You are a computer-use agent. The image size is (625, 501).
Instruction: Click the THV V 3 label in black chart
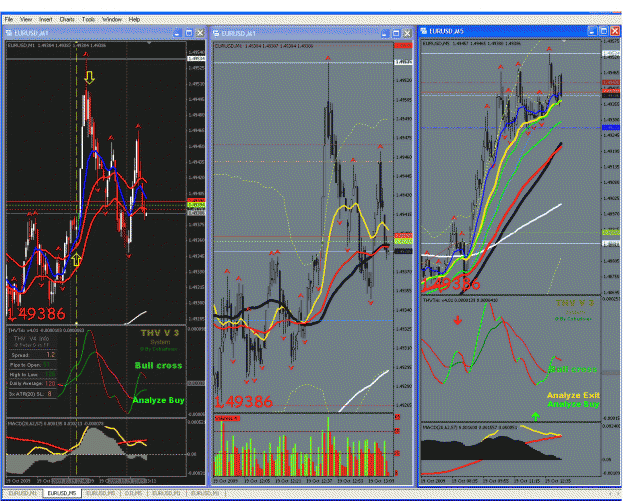pyautogui.click(x=159, y=333)
